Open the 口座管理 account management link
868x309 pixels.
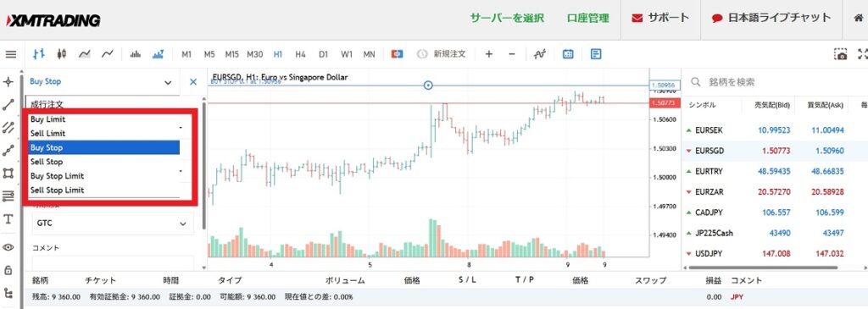(588, 18)
